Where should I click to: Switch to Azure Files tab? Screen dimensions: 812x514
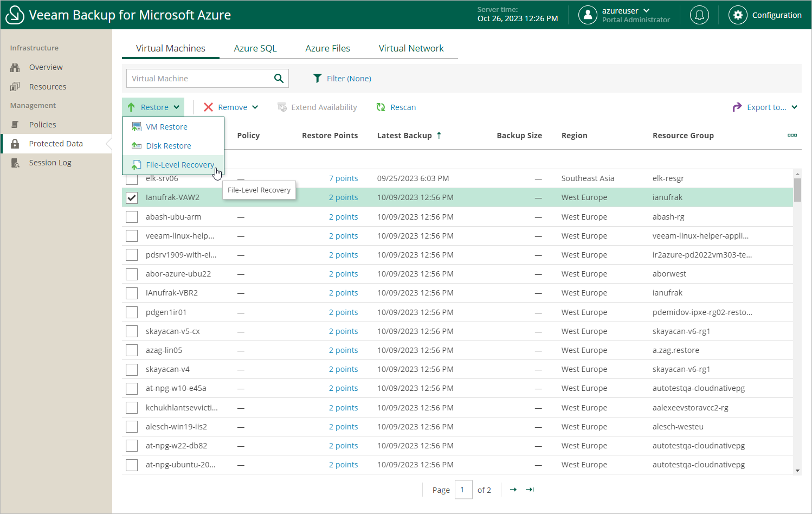(x=327, y=48)
